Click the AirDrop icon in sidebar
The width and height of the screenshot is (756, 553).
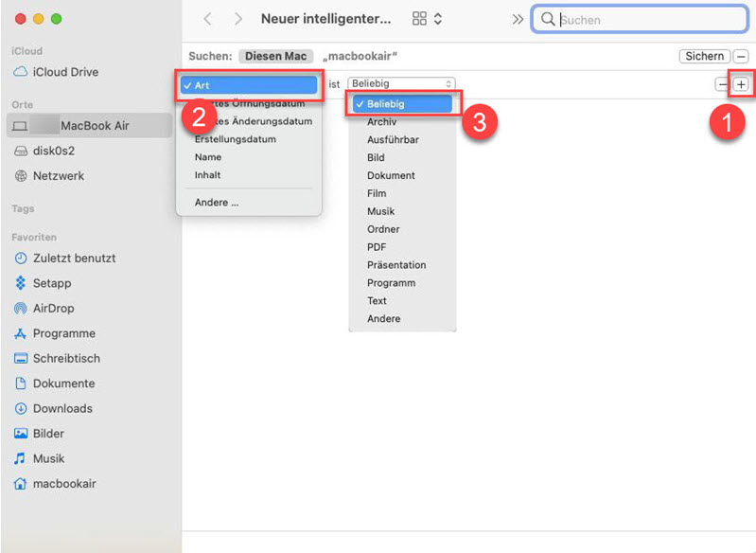(21, 309)
